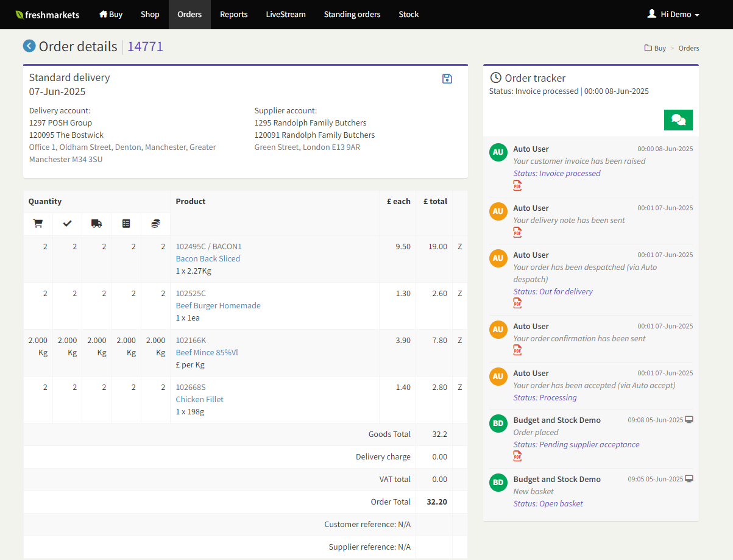Open the Standing orders menu item

[x=352, y=14]
